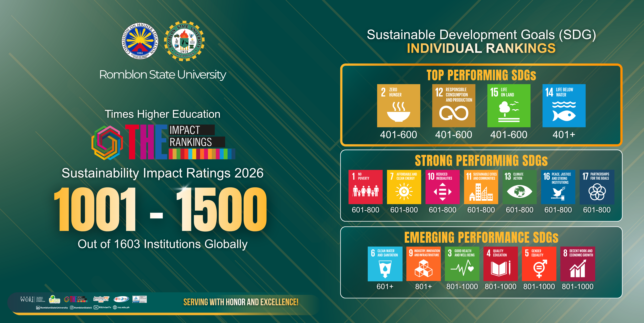
Task: Click 'Out of 1603 Institutions Globally' text
Action: click(162, 244)
